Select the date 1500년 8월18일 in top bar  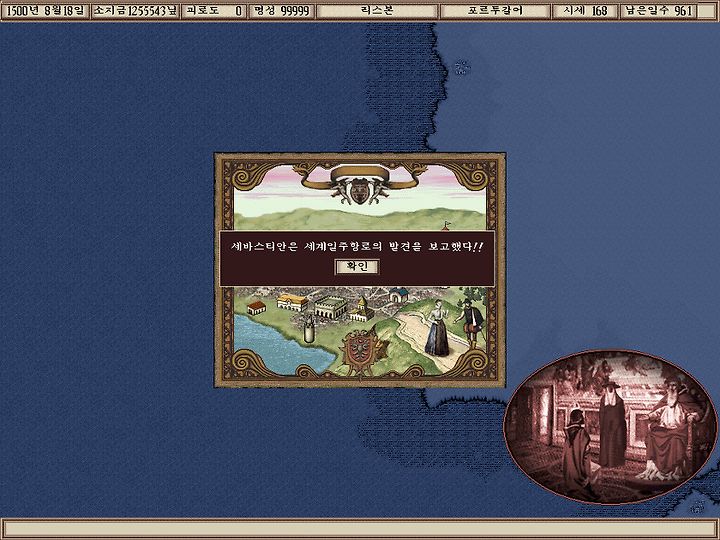(x=45, y=11)
